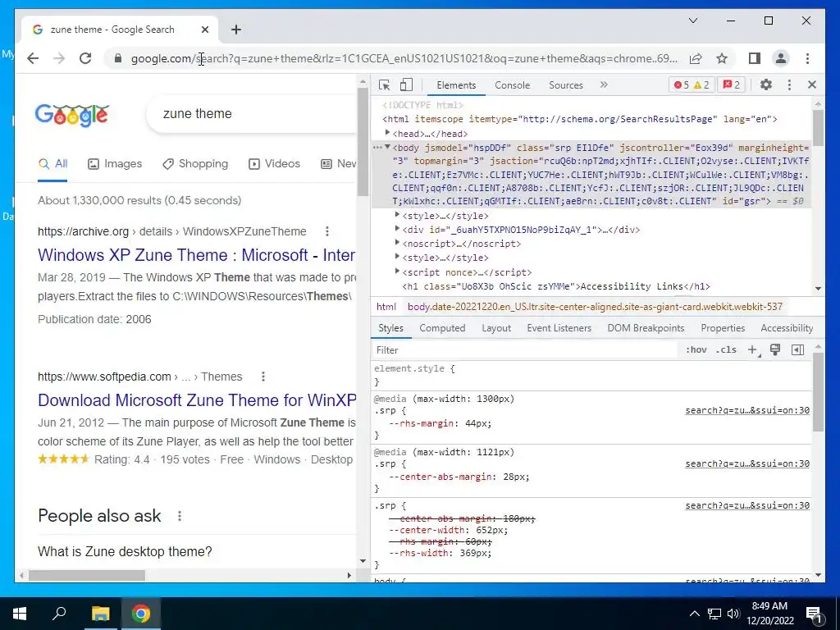840x630 pixels.
Task: Open the taskbar notification center
Action: (814, 614)
